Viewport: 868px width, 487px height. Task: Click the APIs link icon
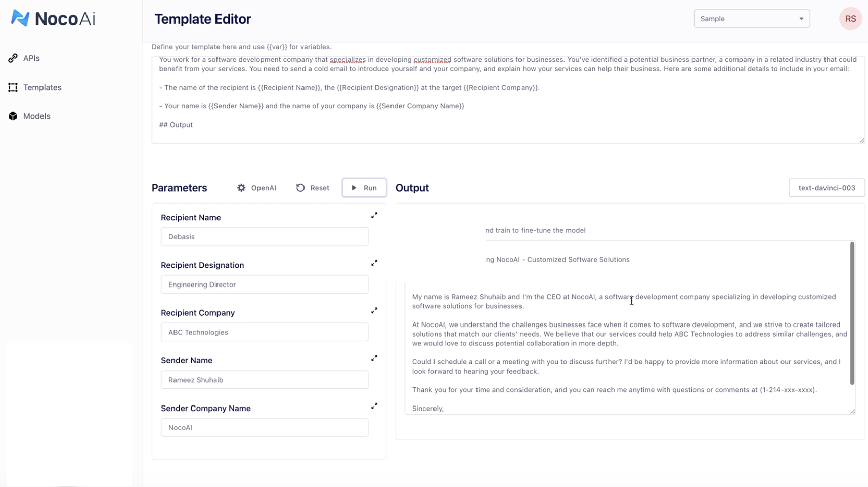click(13, 58)
